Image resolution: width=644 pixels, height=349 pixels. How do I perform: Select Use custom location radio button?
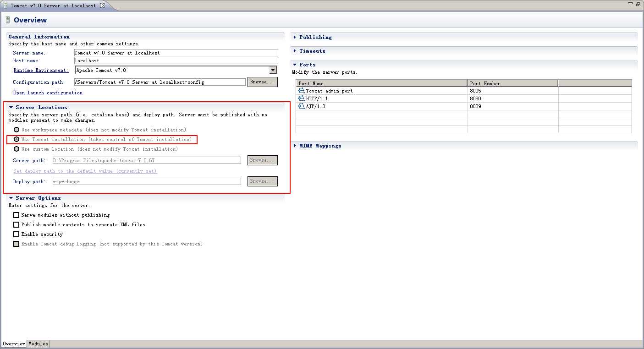[17, 149]
